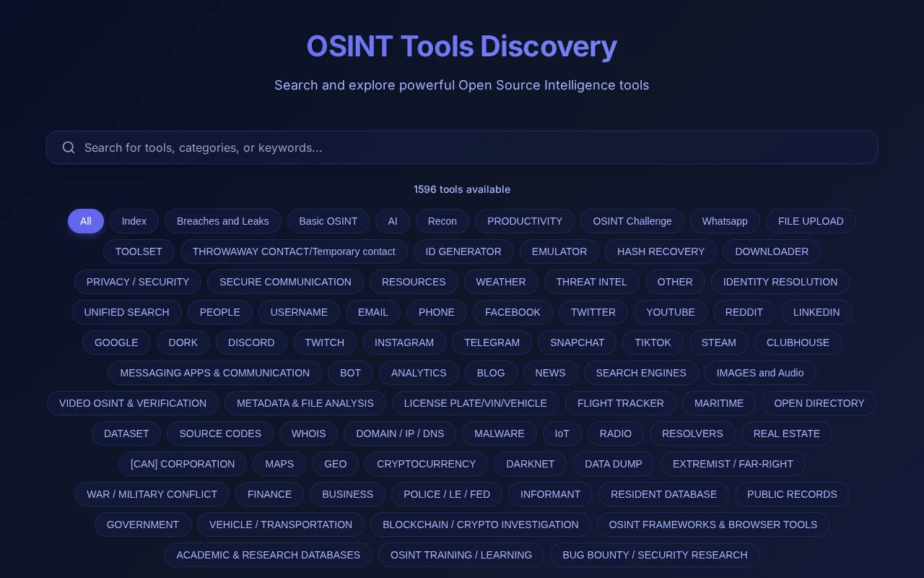Viewport: 924px width, 578px height.
Task: Select FILE UPLOAD category
Action: tap(811, 221)
